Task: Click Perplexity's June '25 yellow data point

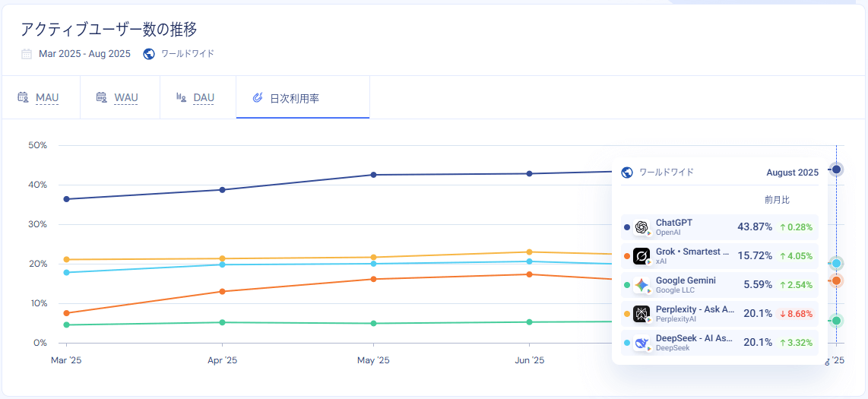Action: pos(529,252)
